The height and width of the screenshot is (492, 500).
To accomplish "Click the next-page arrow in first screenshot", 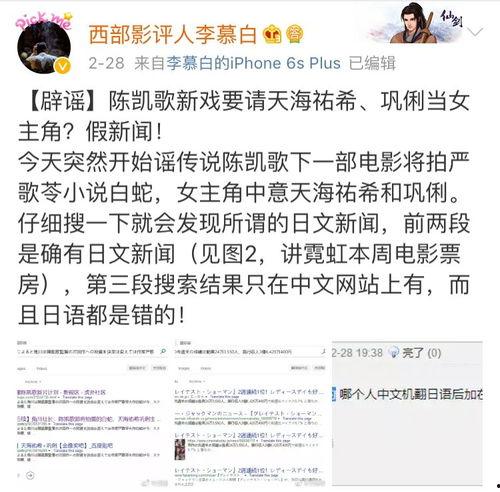I will (x=30, y=475).
